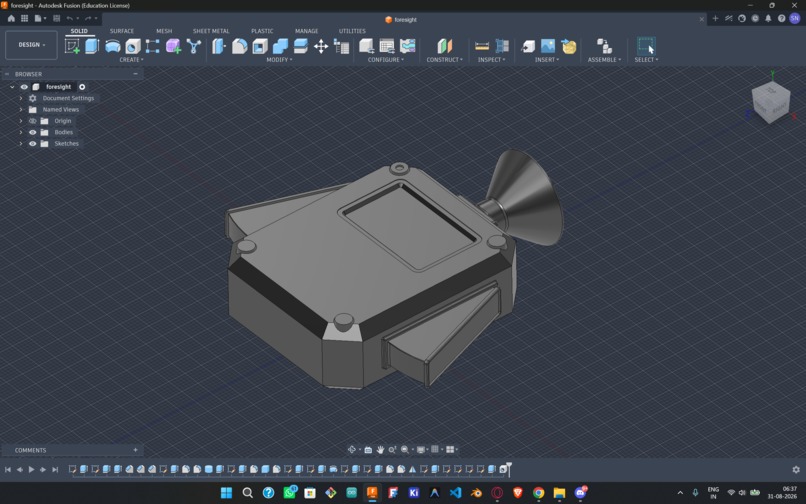
Task: Open the CONFIGURE dropdown menu
Action: tap(386, 60)
